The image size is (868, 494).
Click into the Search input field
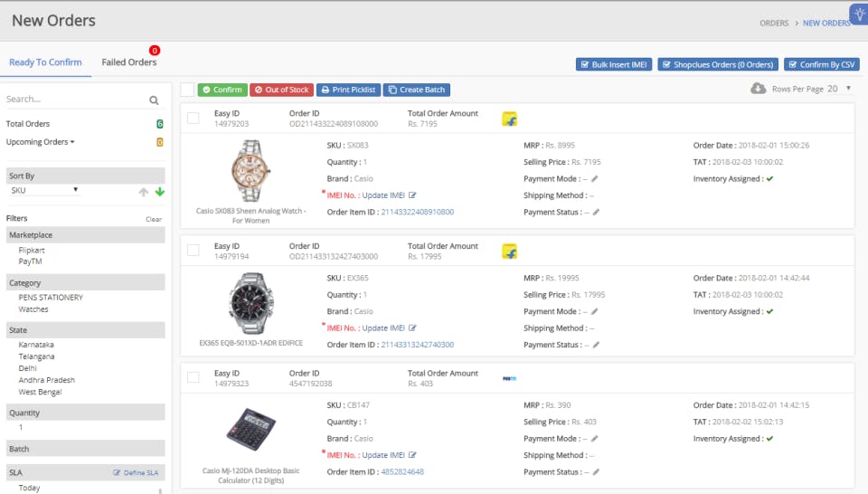(x=75, y=100)
